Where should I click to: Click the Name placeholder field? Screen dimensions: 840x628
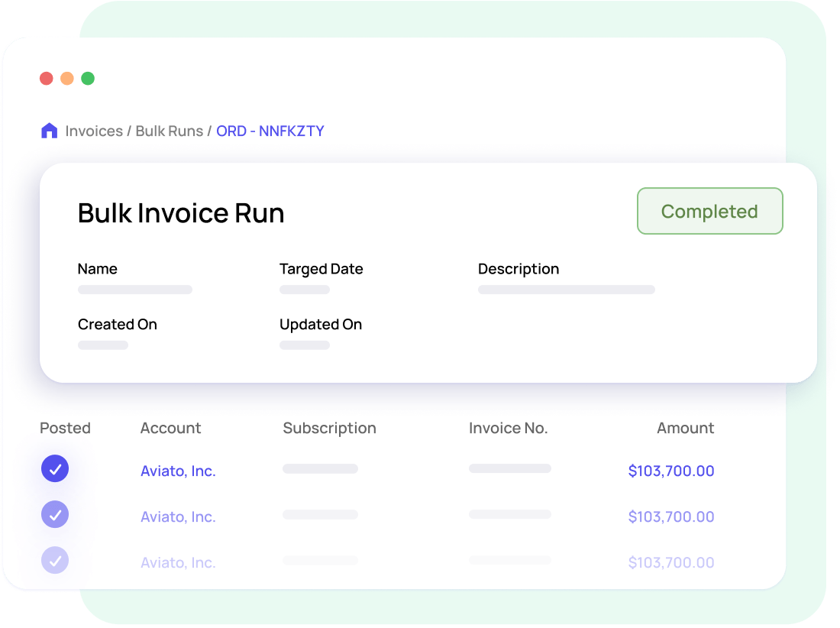click(x=134, y=290)
